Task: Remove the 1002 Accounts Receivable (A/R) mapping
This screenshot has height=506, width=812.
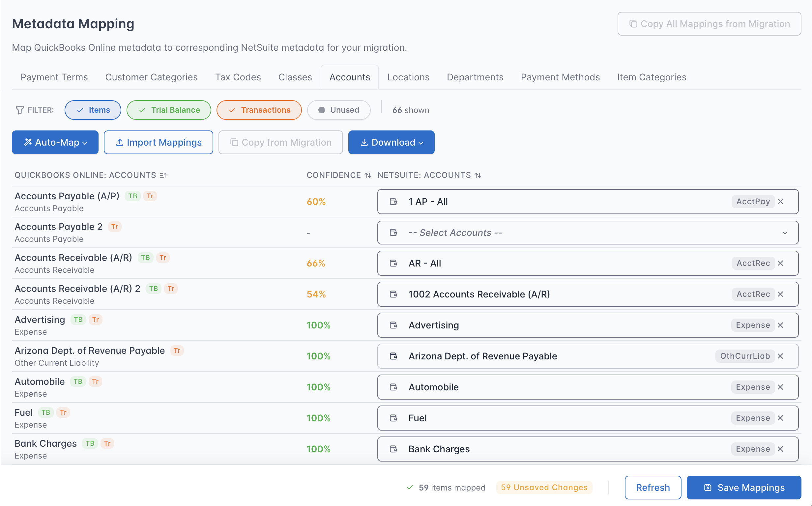Action: coord(780,294)
